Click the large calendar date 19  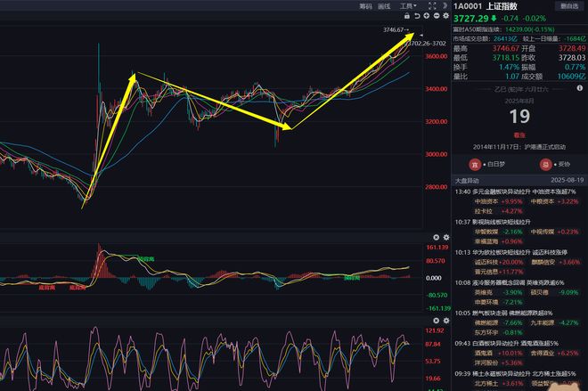click(x=518, y=115)
